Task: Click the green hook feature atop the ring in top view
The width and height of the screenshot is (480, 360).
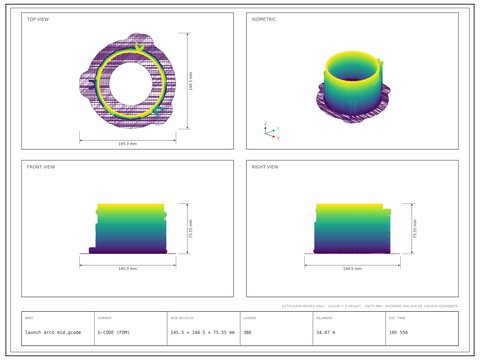Action: (139, 47)
